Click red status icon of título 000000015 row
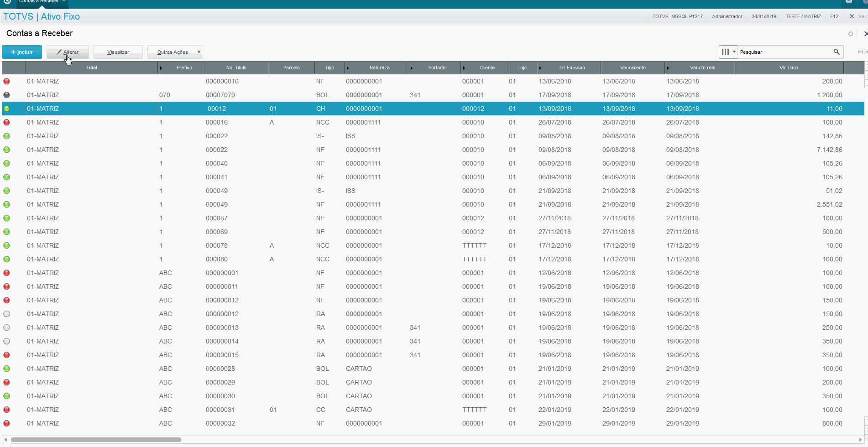The image size is (868, 447). (x=7, y=355)
